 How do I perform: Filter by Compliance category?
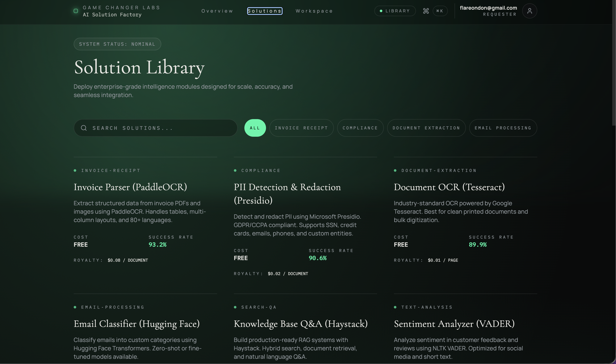360,128
